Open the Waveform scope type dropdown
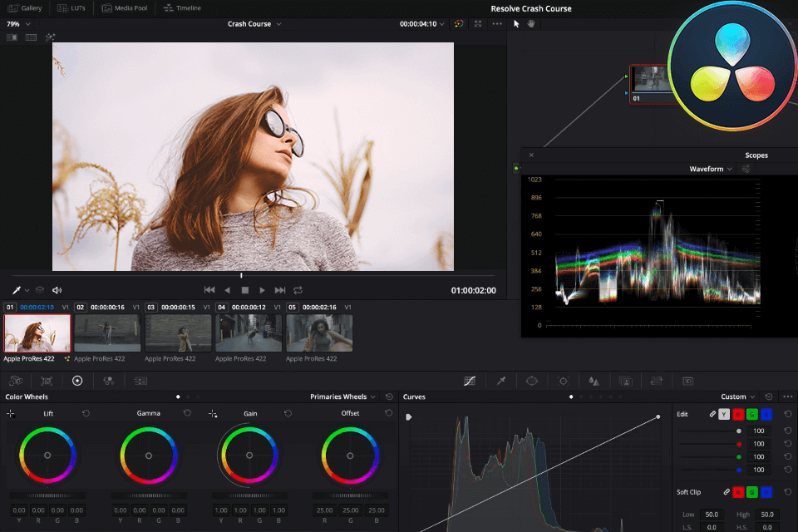This screenshot has height=532, width=798. [711, 169]
